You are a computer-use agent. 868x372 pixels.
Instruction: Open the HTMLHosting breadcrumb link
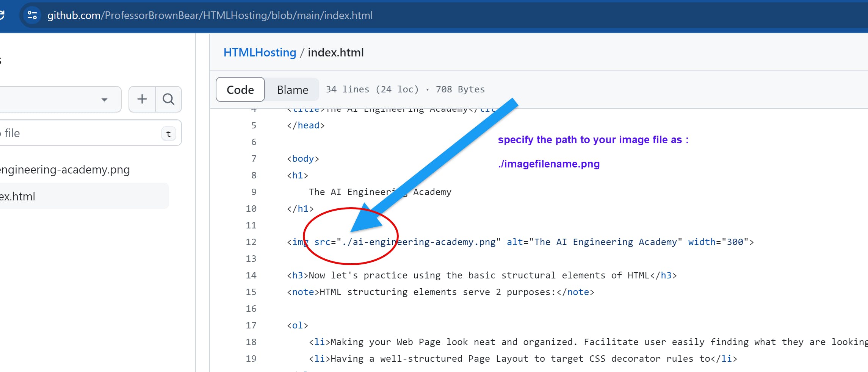260,52
